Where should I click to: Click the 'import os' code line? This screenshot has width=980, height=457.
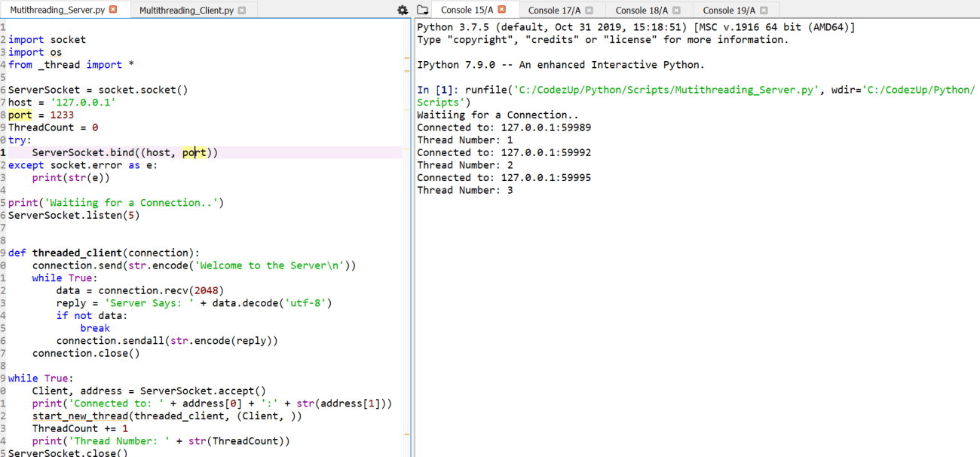pos(35,52)
